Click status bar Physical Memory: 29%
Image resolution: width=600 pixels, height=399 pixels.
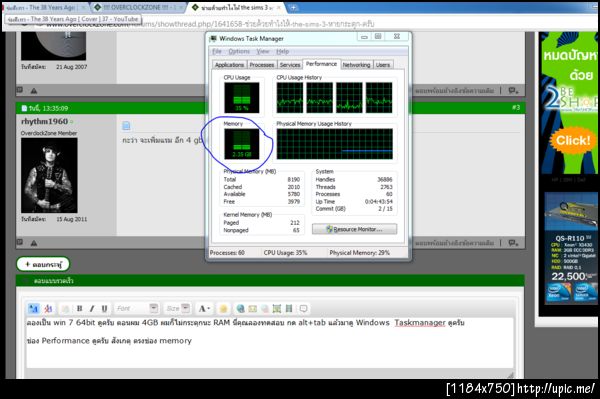pyautogui.click(x=359, y=253)
